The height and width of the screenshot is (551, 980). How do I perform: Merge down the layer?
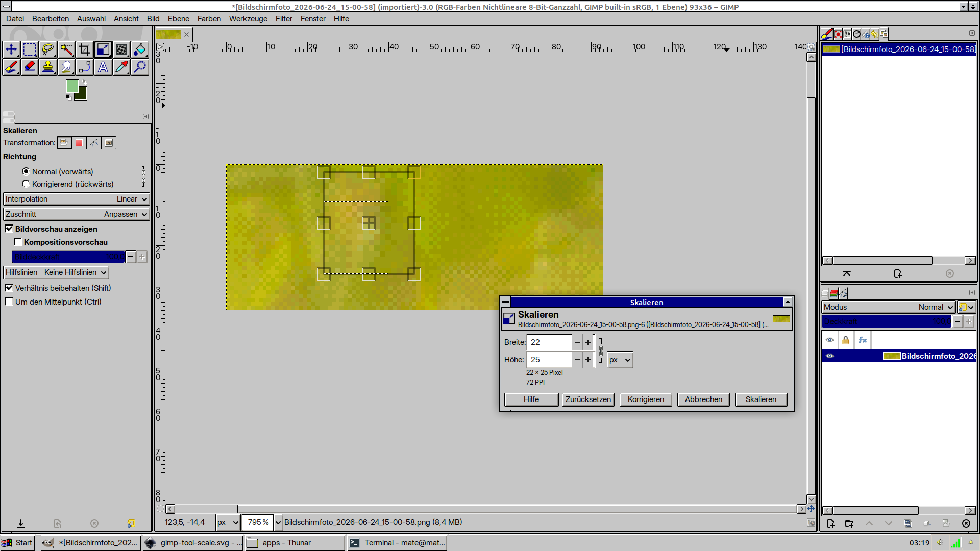click(927, 523)
